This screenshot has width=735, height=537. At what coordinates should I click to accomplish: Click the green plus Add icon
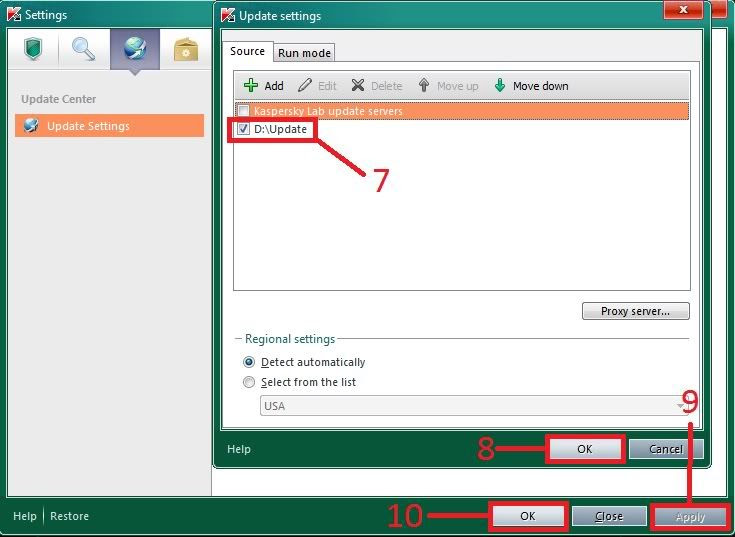point(251,85)
